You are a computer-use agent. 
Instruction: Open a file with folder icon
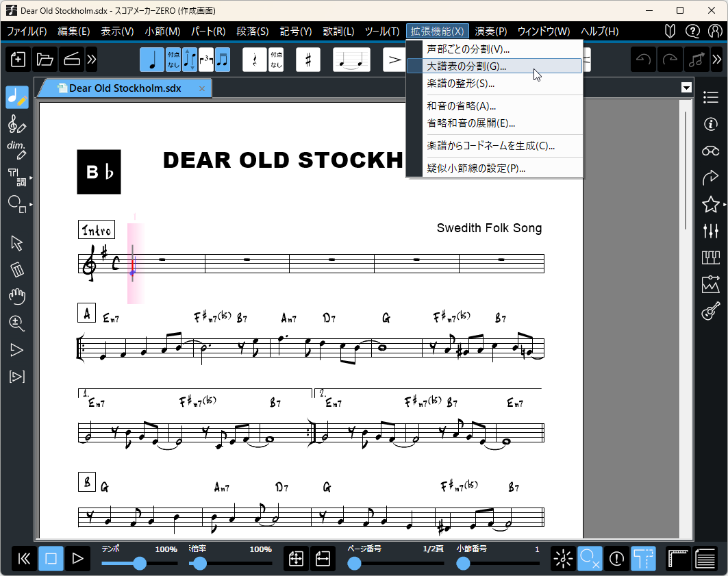(x=45, y=60)
